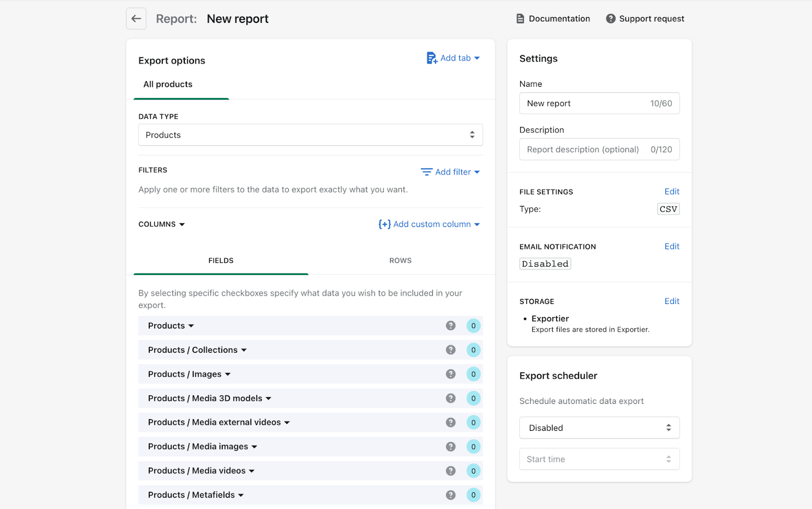Image resolution: width=812 pixels, height=509 pixels.
Task: Click the help icon beside Products / Media external videos
Action: (x=451, y=422)
